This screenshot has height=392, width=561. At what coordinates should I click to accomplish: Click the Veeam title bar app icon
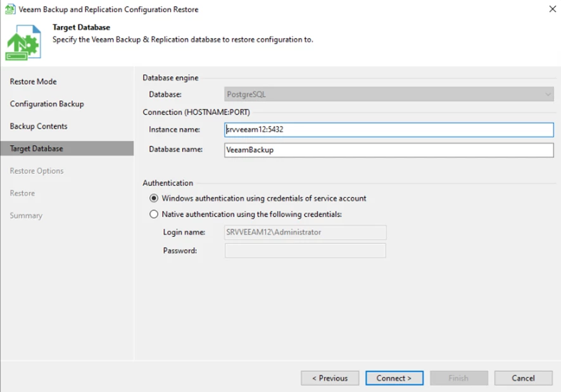10,9
